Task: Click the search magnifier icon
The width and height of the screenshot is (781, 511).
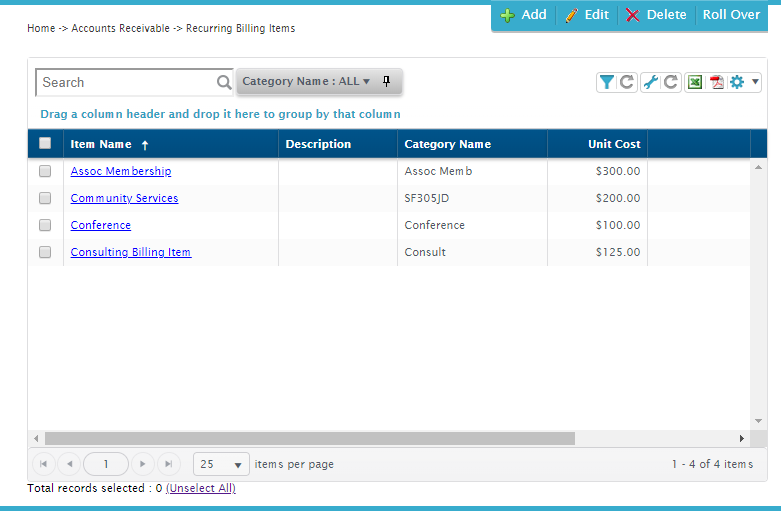Action: coord(224,83)
